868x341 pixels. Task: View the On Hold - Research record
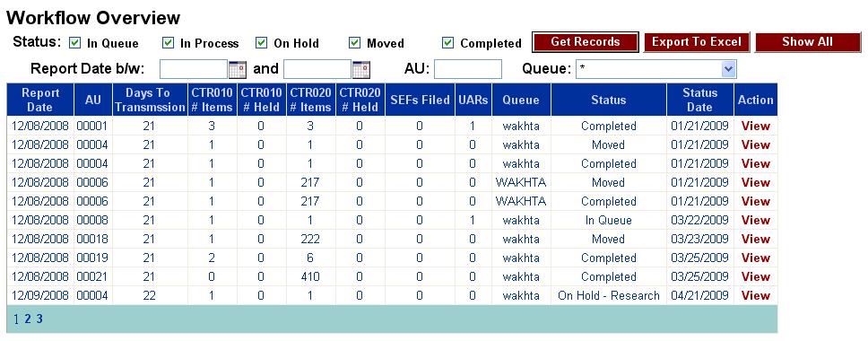[x=756, y=295]
